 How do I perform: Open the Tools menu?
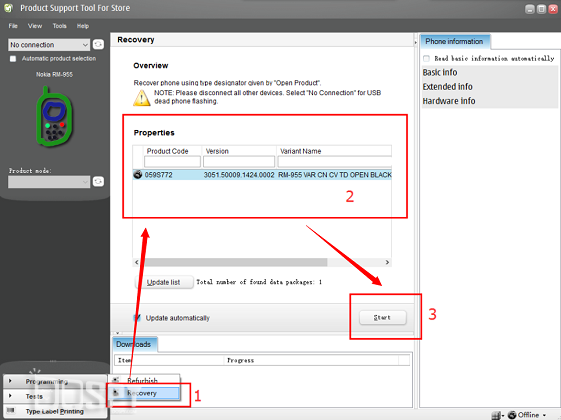tap(59, 26)
